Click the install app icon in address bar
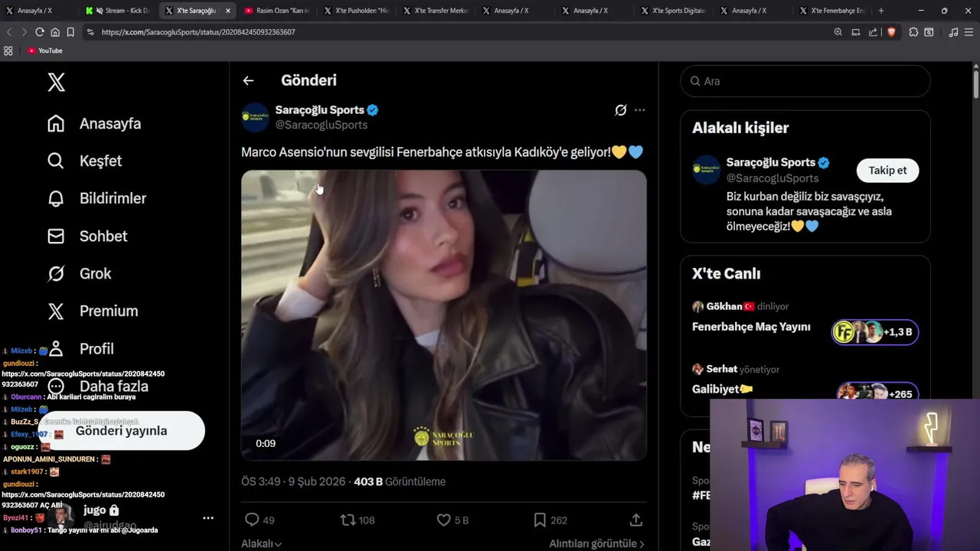The height and width of the screenshot is (551, 980). tap(856, 32)
